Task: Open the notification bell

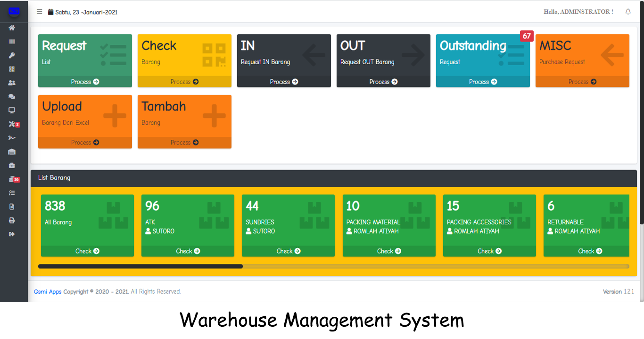Action: 628,12
